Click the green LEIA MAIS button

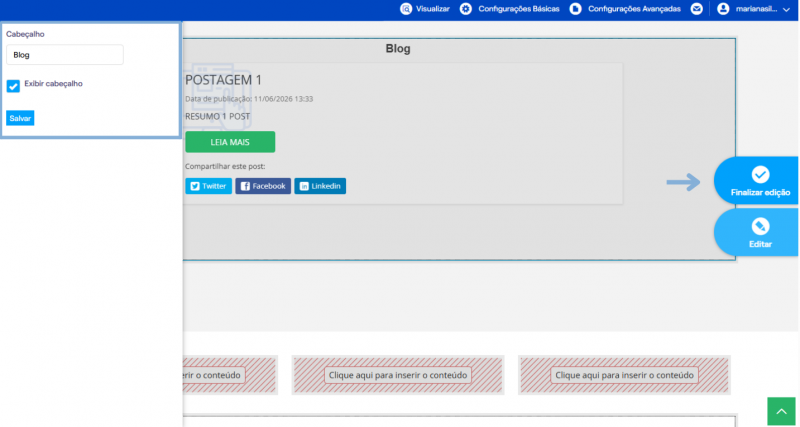[x=230, y=142]
